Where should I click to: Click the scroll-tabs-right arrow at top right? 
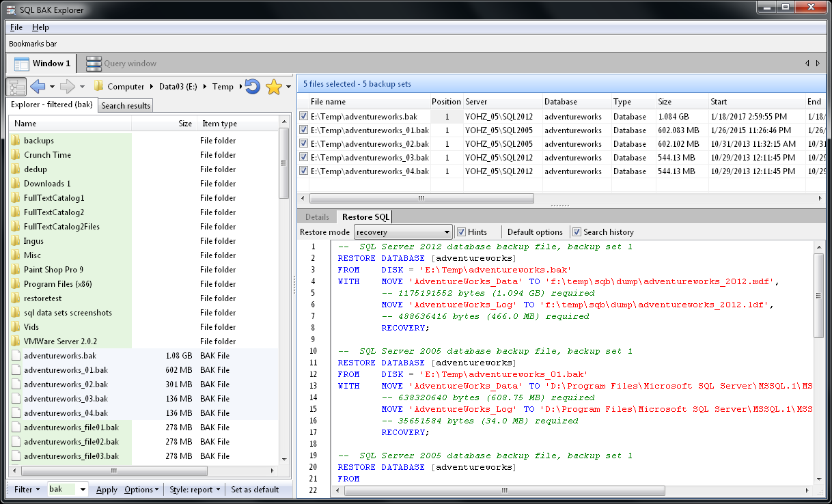pos(818,64)
